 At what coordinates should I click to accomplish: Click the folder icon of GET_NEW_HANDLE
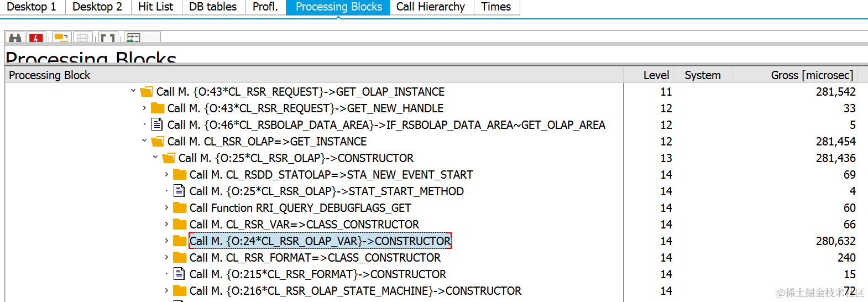(x=158, y=108)
